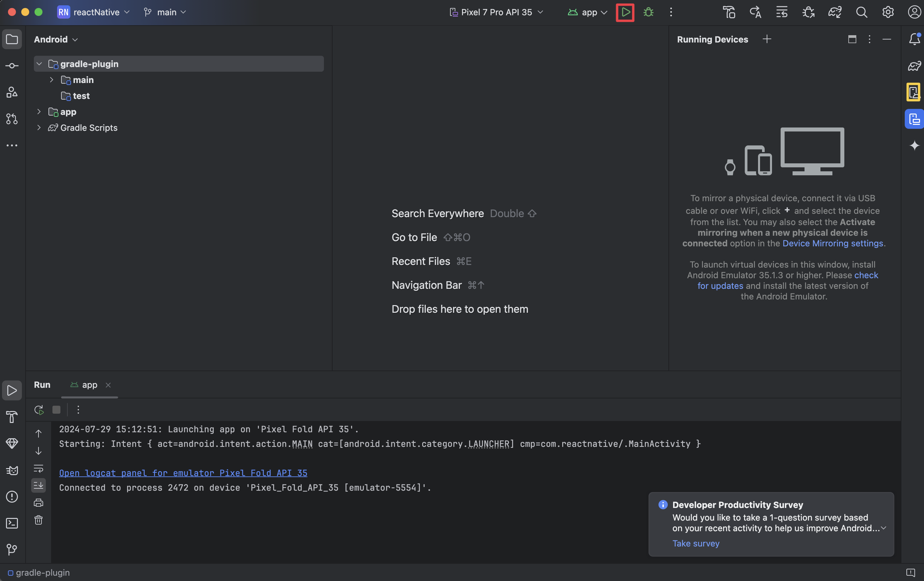The image size is (924, 581).
Task: Open logcat panel for Pixel Fold link
Action: (x=183, y=473)
